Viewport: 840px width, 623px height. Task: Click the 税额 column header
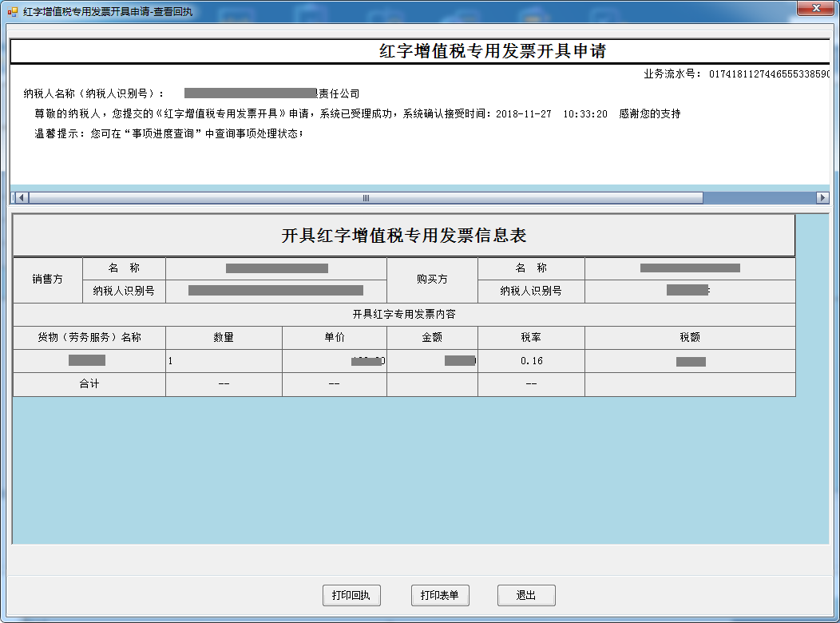[x=690, y=338]
